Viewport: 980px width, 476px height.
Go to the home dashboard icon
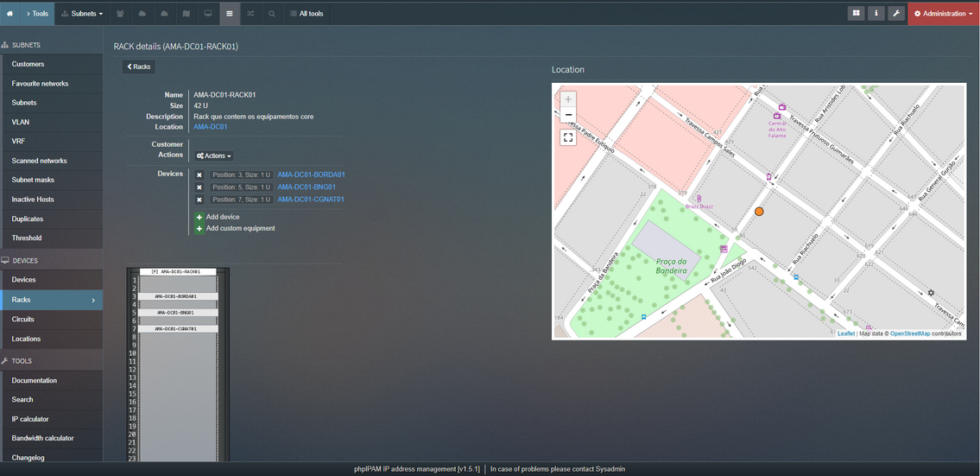point(9,13)
